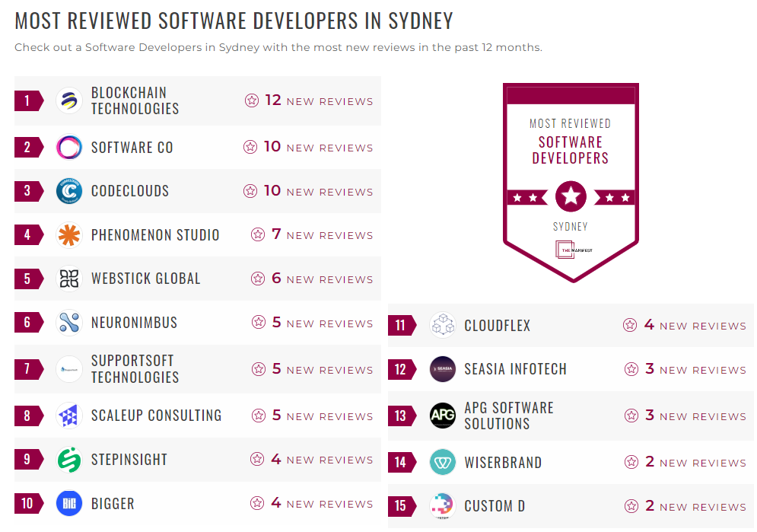Select the black APG Software Solutions logo
This screenshot has width=757, height=532.
tap(442, 416)
